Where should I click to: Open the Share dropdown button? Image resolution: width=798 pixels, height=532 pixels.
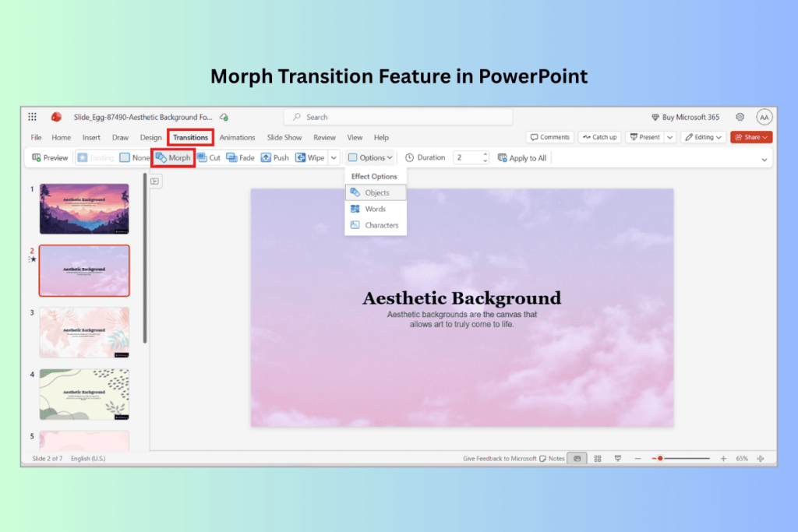pos(751,137)
